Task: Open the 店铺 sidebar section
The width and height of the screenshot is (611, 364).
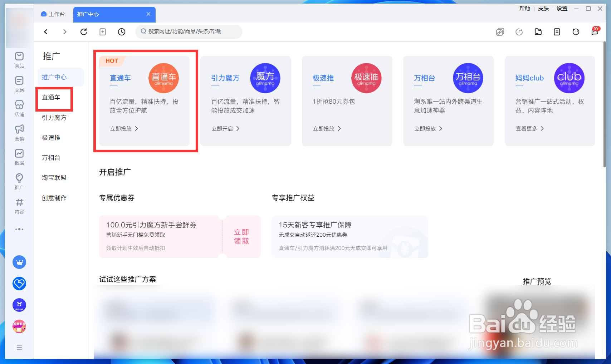Action: click(19, 108)
